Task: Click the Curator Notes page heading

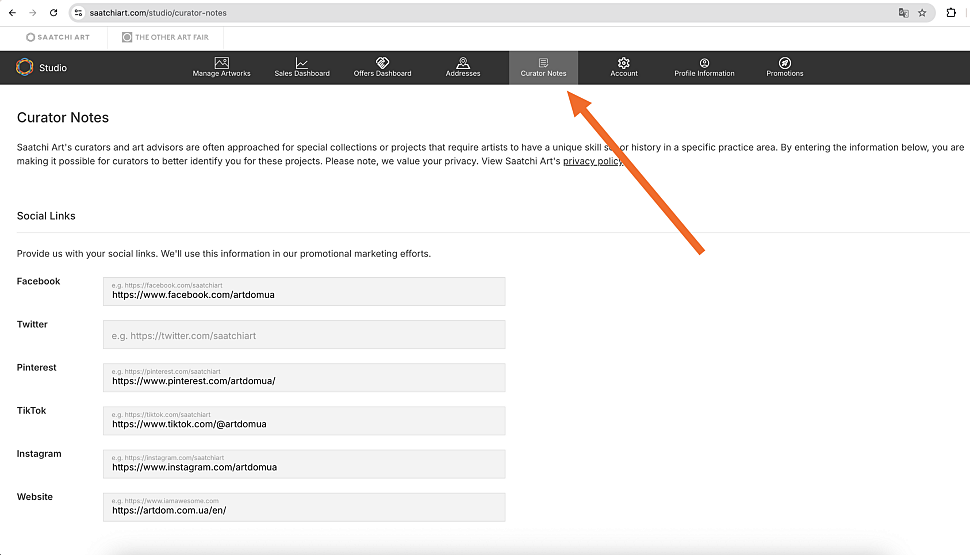Action: [x=62, y=118]
